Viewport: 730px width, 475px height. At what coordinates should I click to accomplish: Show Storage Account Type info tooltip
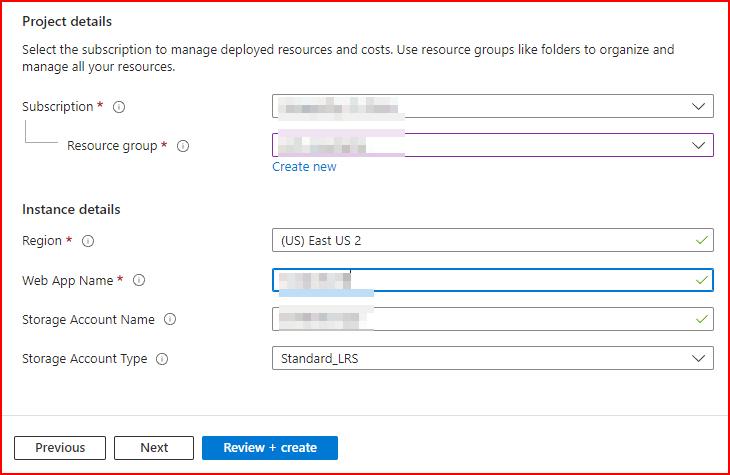pyautogui.click(x=162, y=359)
